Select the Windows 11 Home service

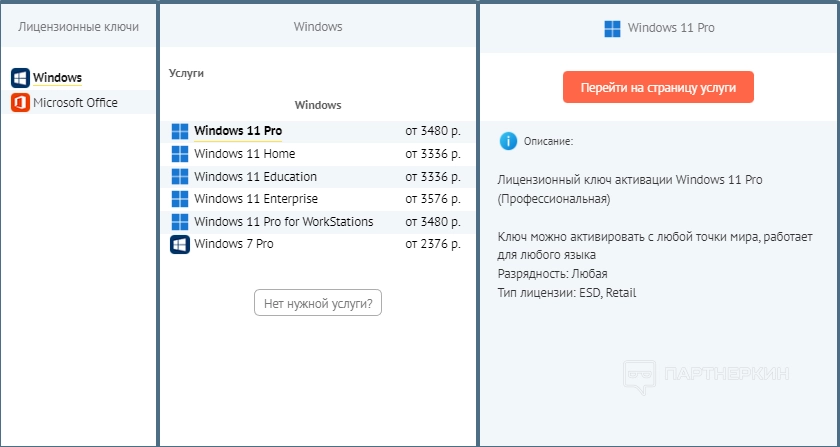[244, 154]
